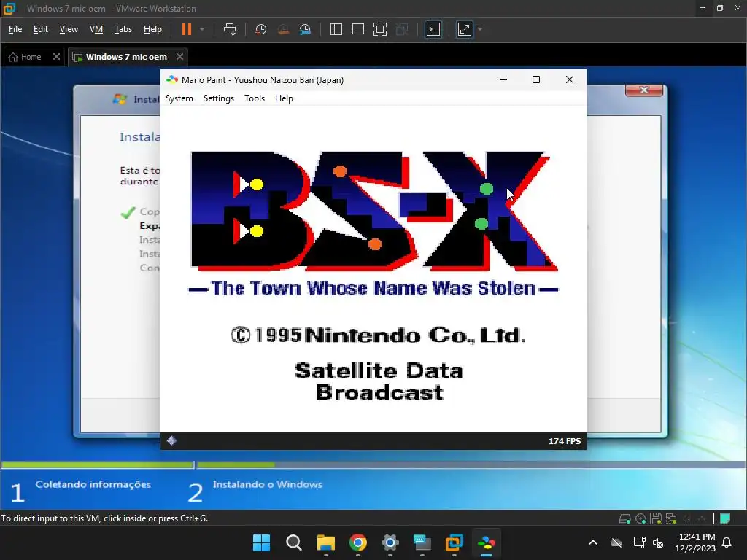This screenshot has width=747, height=560.
Task: Click the Unity mode toolbar icon
Action: pos(402,29)
